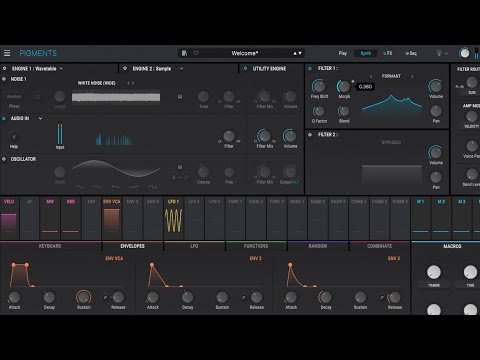
Task: Click the Audio In Volume knob
Action: [290, 136]
